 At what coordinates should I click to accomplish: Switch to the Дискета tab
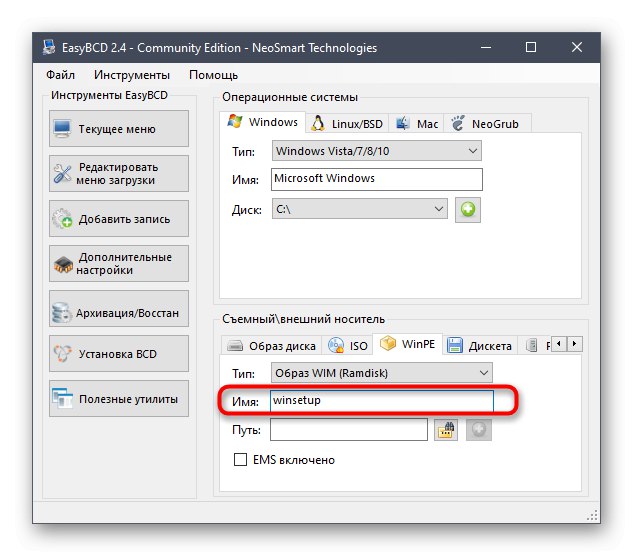(x=480, y=346)
